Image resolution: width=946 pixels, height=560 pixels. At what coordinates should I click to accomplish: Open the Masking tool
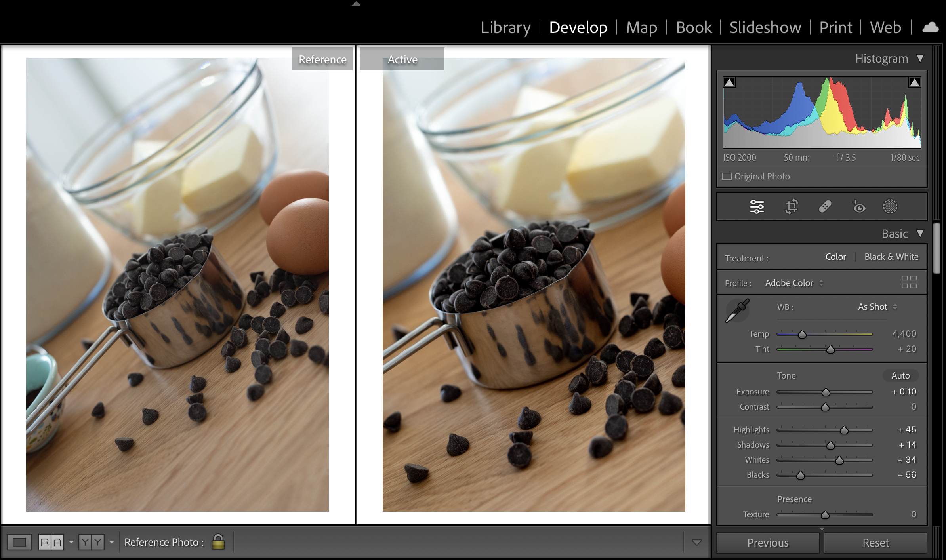[x=890, y=207]
